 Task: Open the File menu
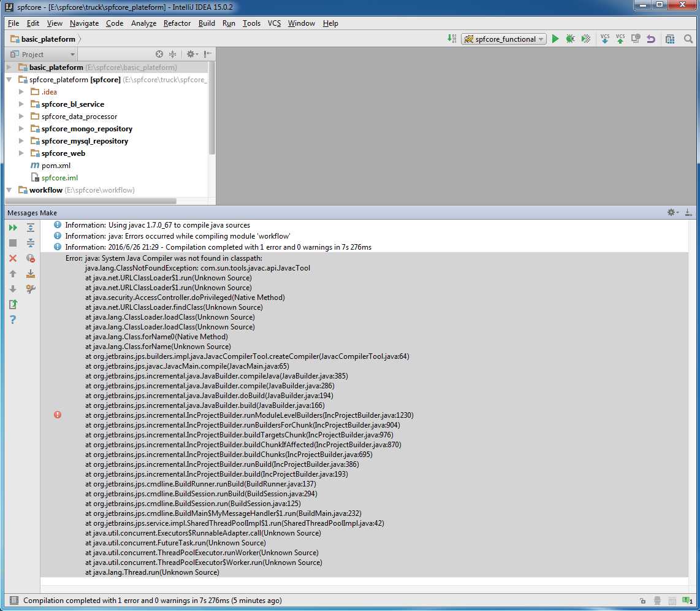click(13, 23)
